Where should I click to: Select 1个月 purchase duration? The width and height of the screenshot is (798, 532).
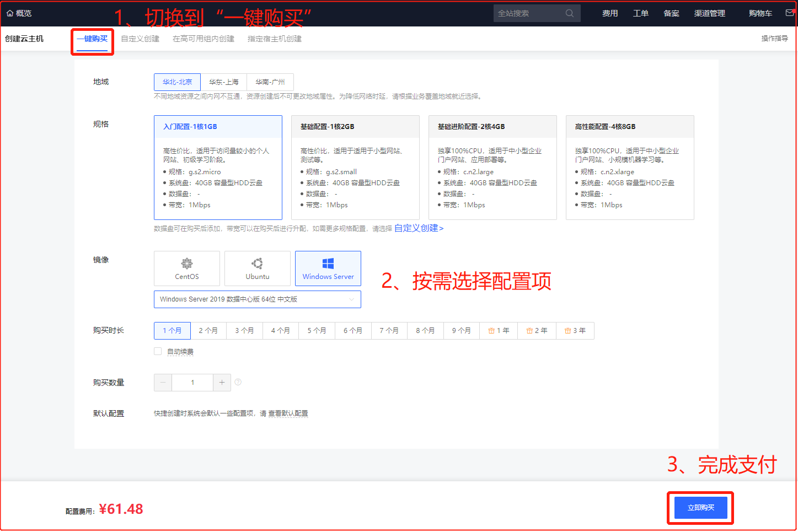coord(172,331)
